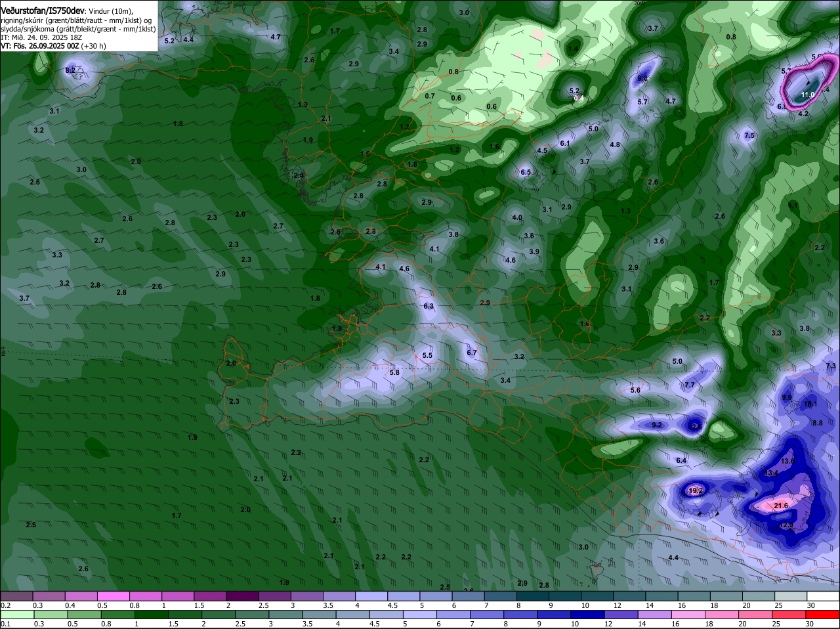This screenshot has height=629, width=840.
Task: Click the IT: Mið. 24. 09. 2025 18Z line
Action: pos(41,37)
